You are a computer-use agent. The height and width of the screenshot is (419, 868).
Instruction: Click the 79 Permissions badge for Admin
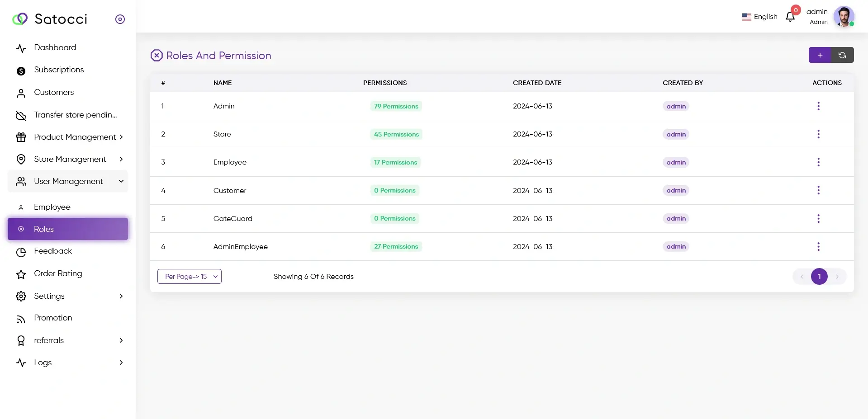(396, 106)
